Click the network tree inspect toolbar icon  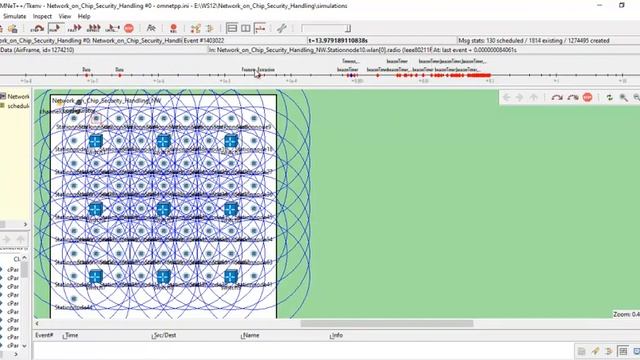pos(196,28)
